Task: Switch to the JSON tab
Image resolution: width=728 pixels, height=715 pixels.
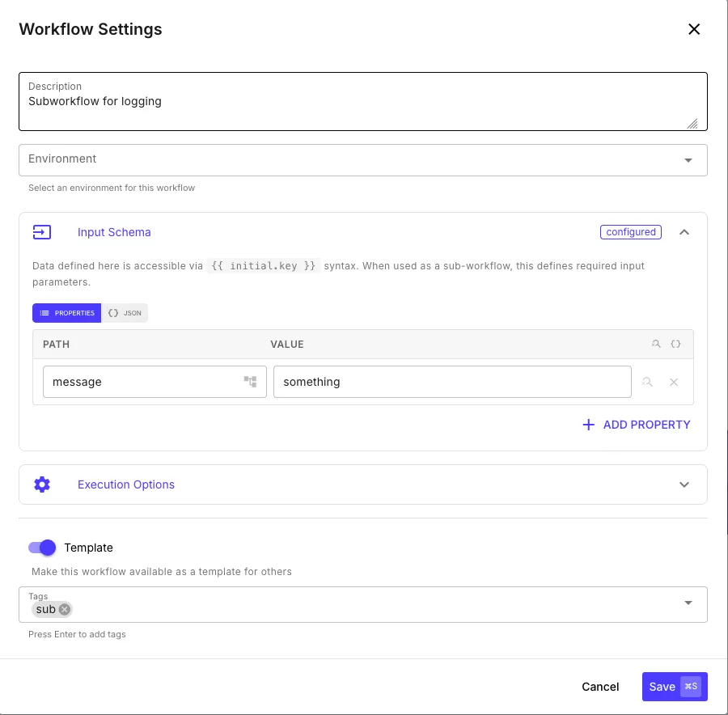Action: [125, 313]
